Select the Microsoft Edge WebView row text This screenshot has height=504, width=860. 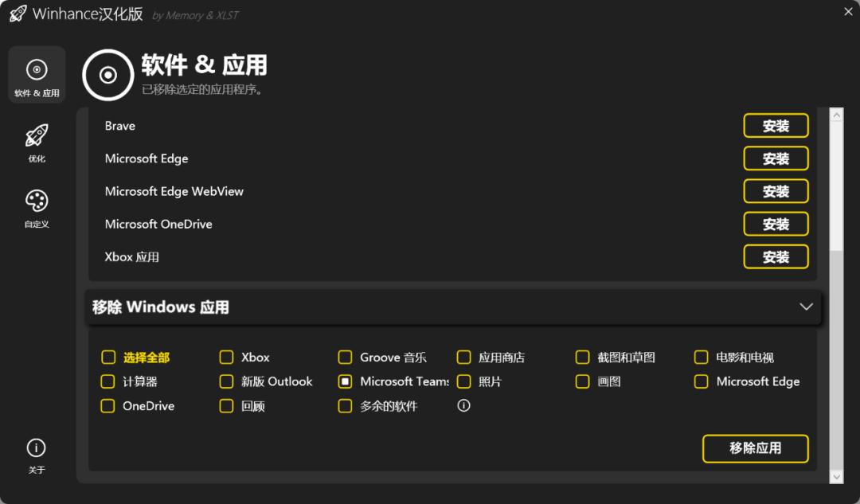(174, 191)
